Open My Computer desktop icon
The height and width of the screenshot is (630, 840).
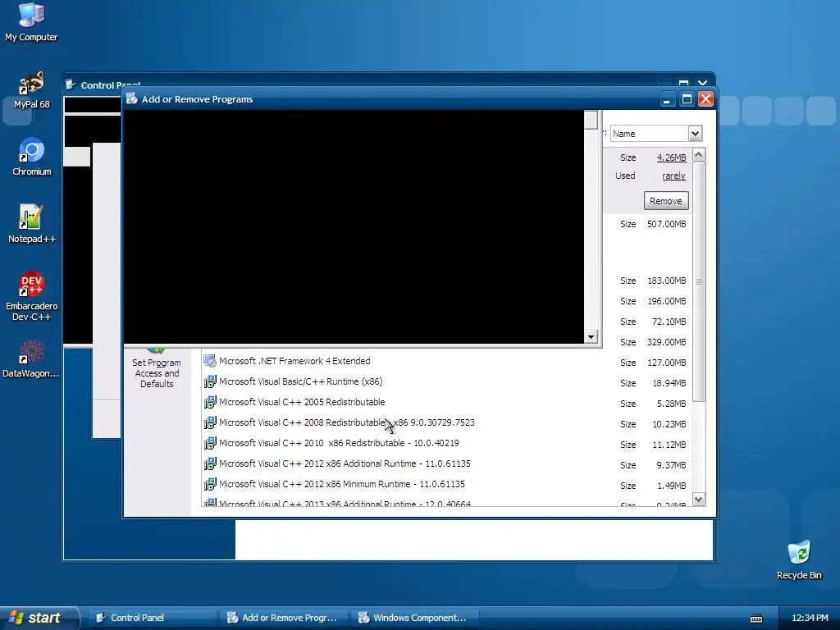[31, 22]
